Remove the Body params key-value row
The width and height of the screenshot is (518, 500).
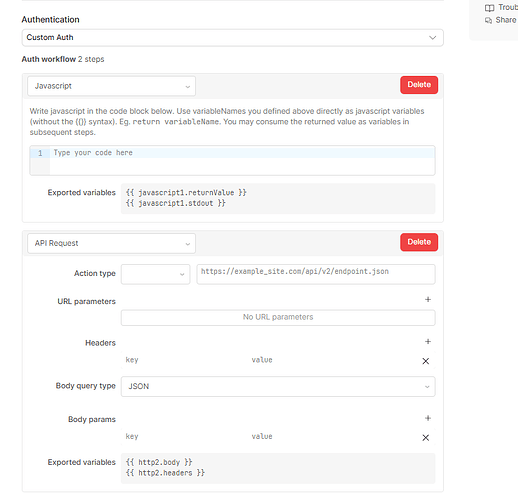pos(426,438)
